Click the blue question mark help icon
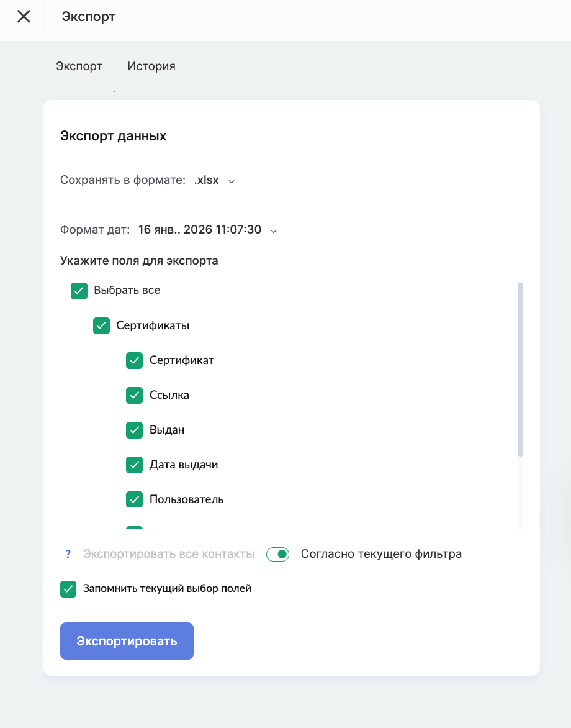This screenshot has width=571, height=728. tap(68, 554)
